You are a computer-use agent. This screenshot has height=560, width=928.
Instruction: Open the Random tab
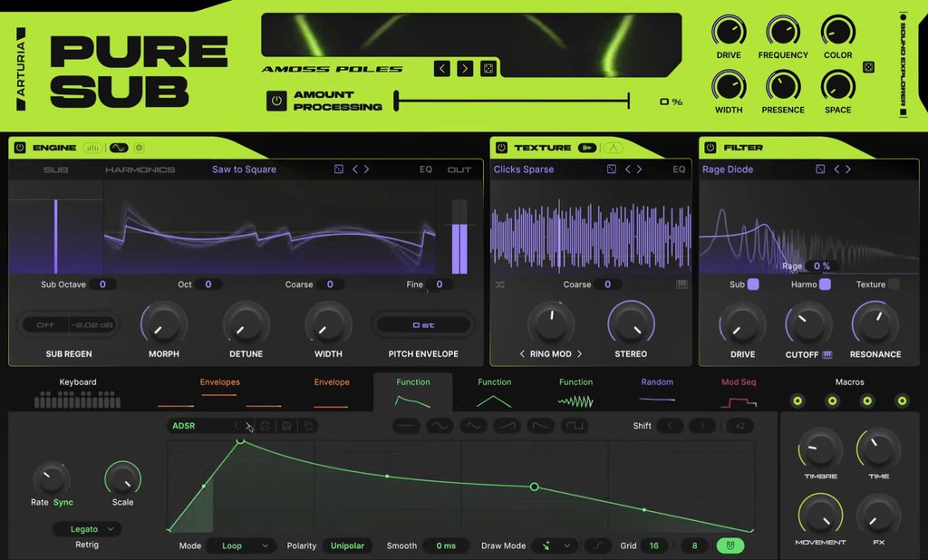(657, 392)
